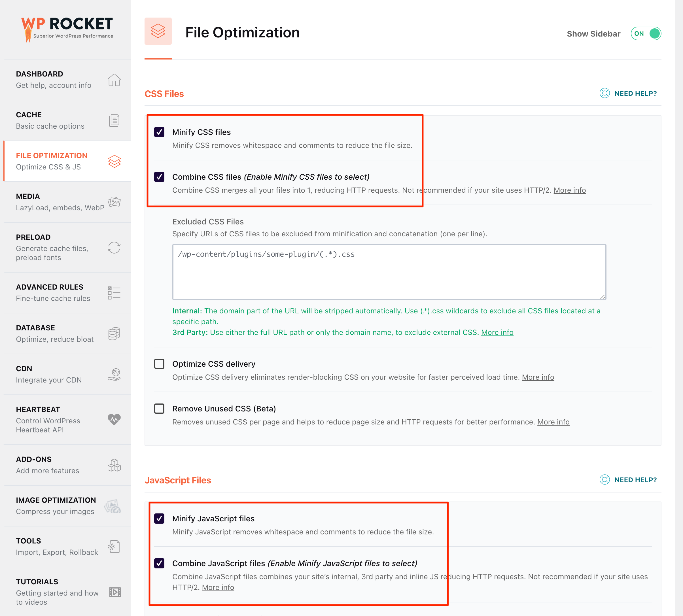Viewport: 683px width, 616px height.
Task: Enable Optimize CSS delivery checkbox
Action: point(159,364)
